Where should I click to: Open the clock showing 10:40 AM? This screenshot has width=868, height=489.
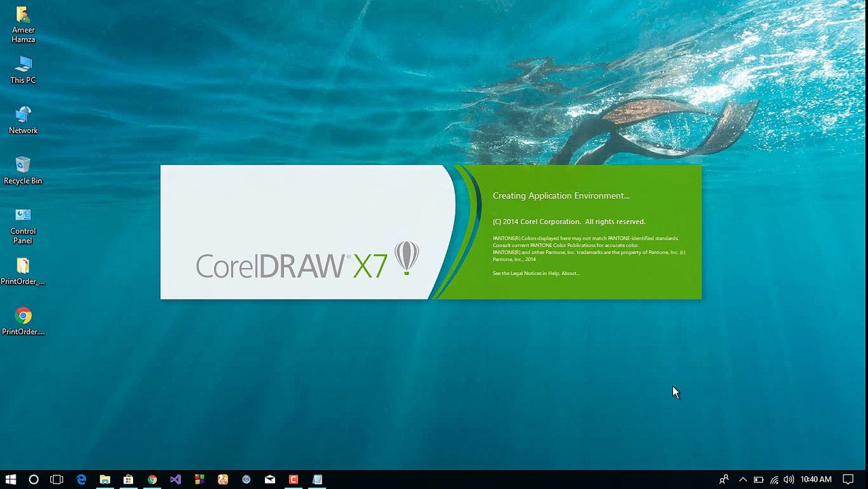[x=816, y=479]
